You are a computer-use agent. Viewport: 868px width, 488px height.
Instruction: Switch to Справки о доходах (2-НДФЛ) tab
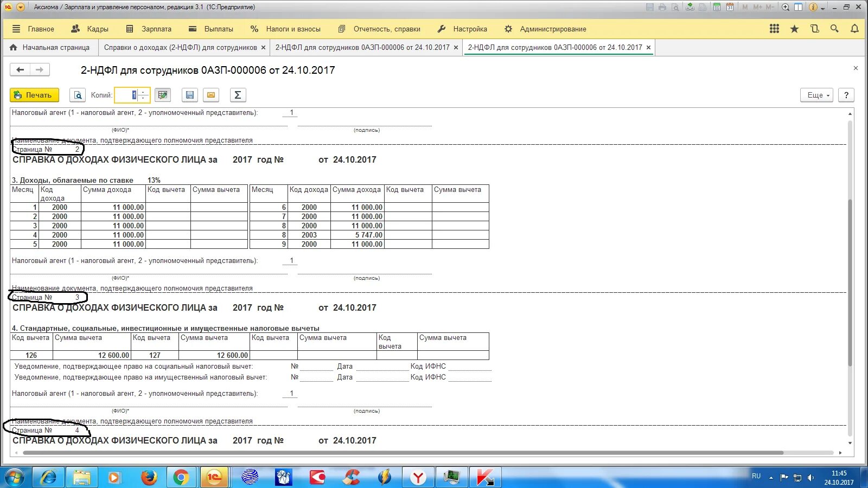tap(181, 48)
